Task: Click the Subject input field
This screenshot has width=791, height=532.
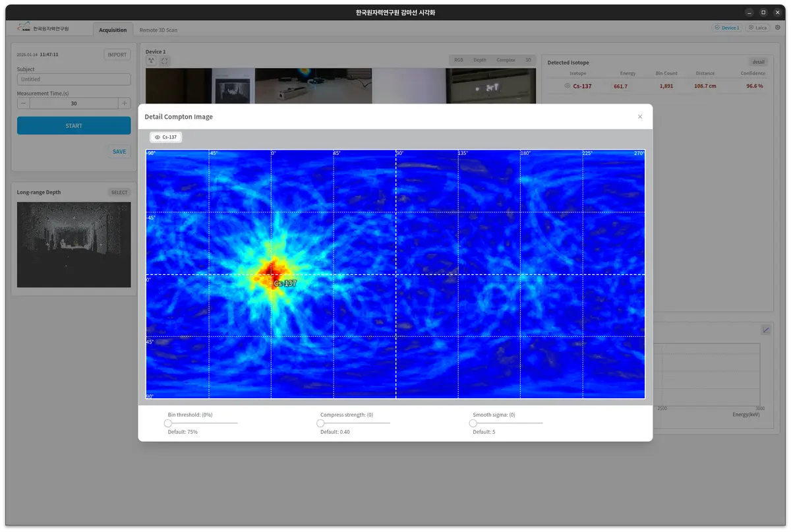Action: tap(74, 79)
